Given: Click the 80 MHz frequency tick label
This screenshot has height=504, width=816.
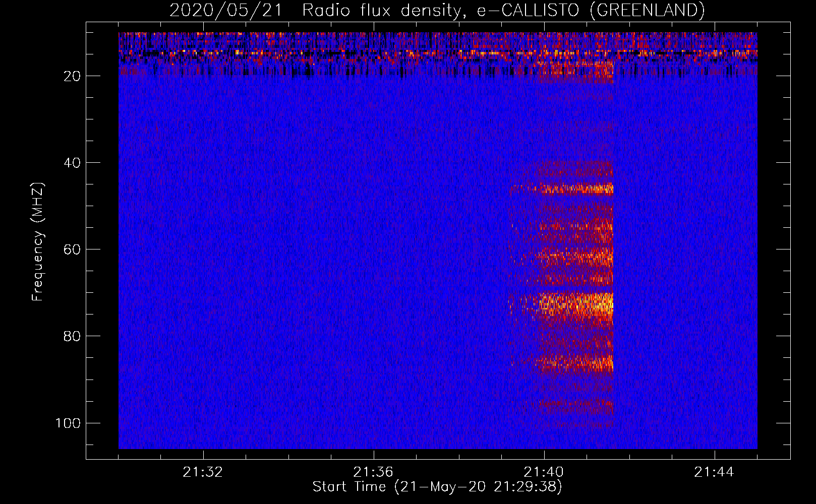Looking at the screenshot, I should pos(72,336).
